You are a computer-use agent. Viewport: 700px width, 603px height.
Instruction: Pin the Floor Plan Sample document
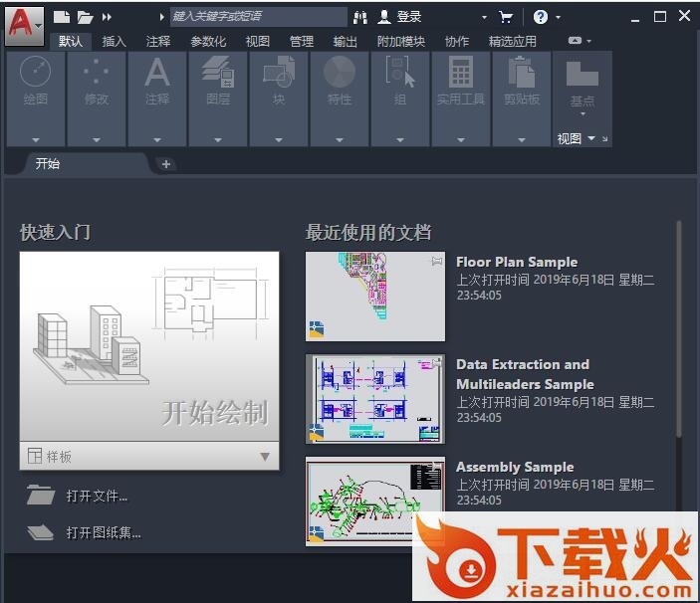pyautogui.click(x=436, y=262)
